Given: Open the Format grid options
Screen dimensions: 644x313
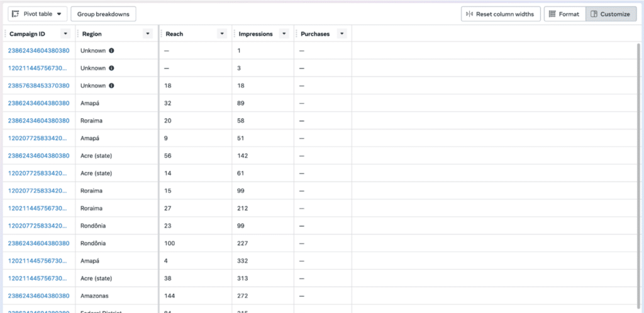Looking at the screenshot, I should pos(564,14).
